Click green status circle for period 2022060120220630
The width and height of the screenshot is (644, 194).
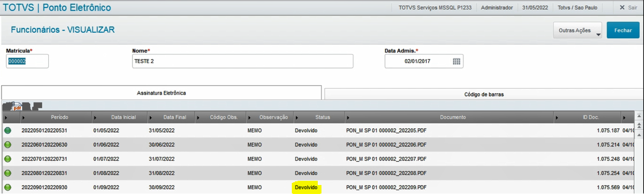(8, 144)
